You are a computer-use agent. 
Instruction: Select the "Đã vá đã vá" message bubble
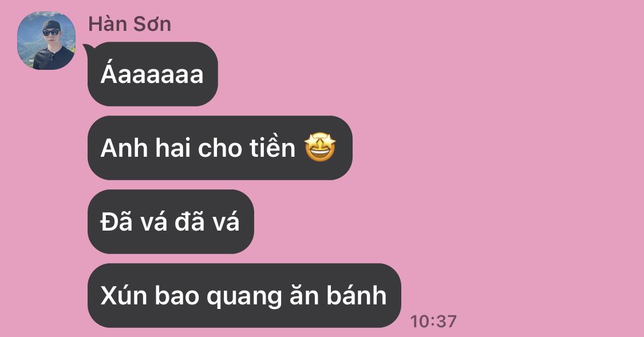(x=171, y=221)
